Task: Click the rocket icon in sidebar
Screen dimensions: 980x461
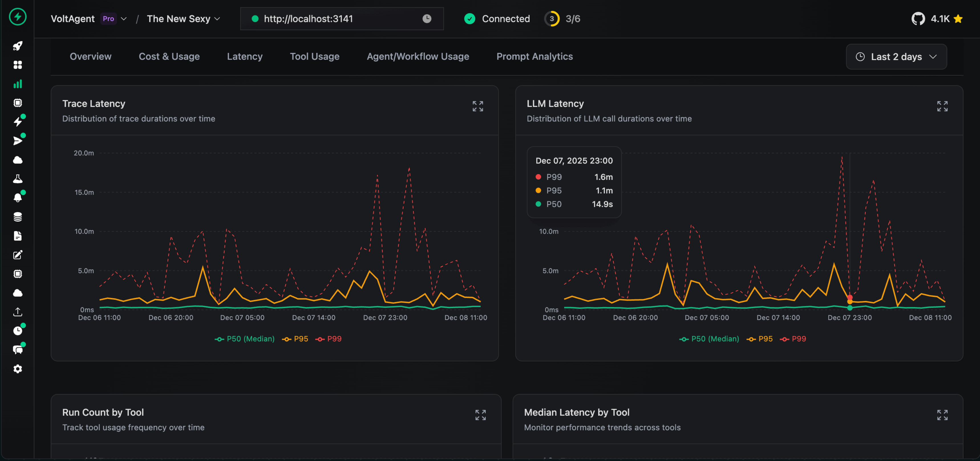Action: (17, 46)
